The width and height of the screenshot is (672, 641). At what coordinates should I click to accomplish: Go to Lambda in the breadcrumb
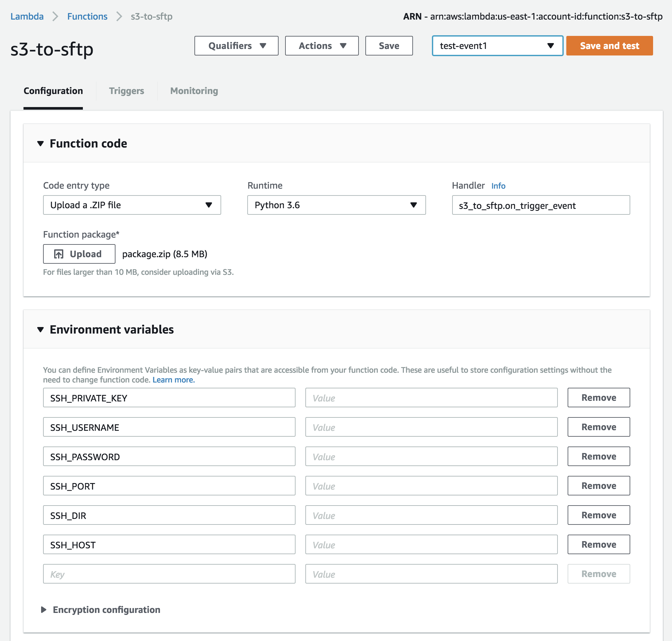(x=27, y=16)
